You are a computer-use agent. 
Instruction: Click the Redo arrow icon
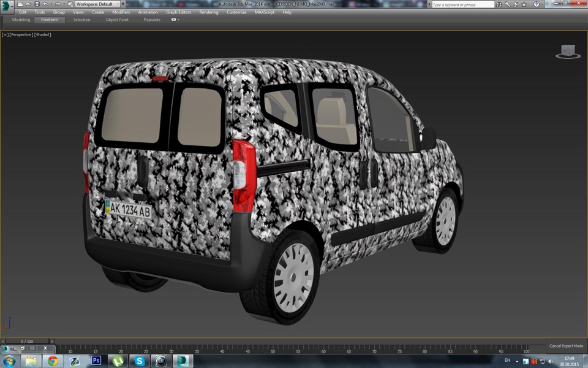pyautogui.click(x=58, y=4)
